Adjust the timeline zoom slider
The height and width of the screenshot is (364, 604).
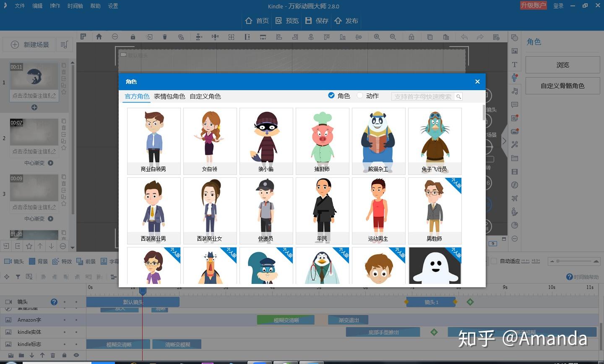[575, 261]
